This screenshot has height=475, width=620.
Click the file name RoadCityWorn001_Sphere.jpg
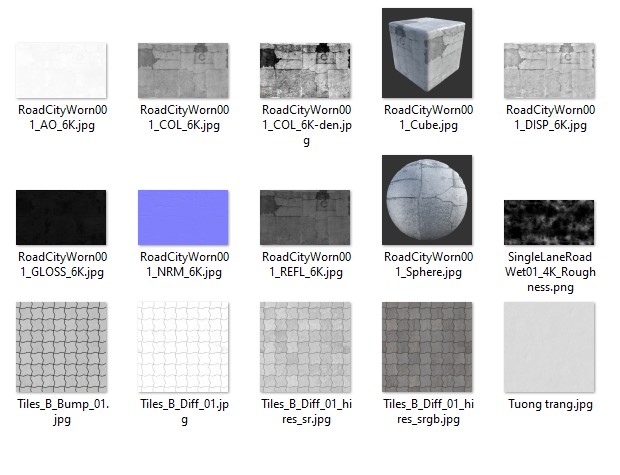429,265
